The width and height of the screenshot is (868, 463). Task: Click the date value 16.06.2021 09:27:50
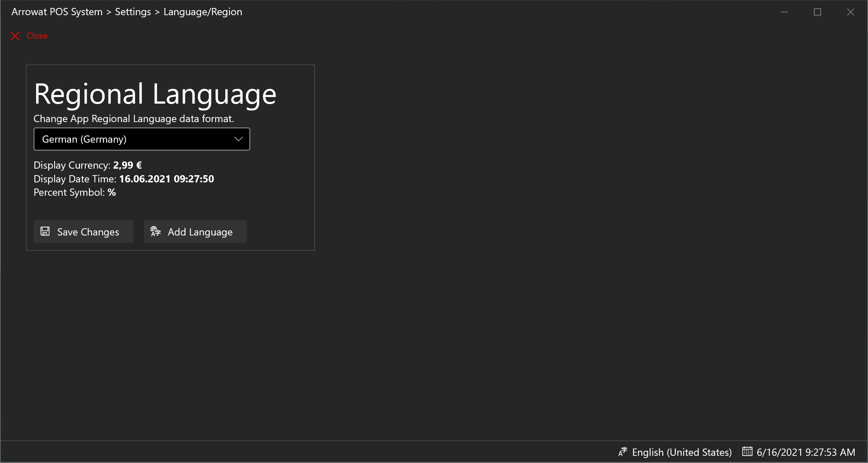(166, 179)
